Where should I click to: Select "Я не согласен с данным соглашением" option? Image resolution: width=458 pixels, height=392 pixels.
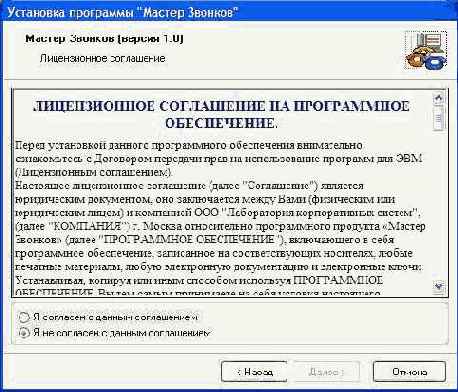pyautogui.click(x=24, y=333)
